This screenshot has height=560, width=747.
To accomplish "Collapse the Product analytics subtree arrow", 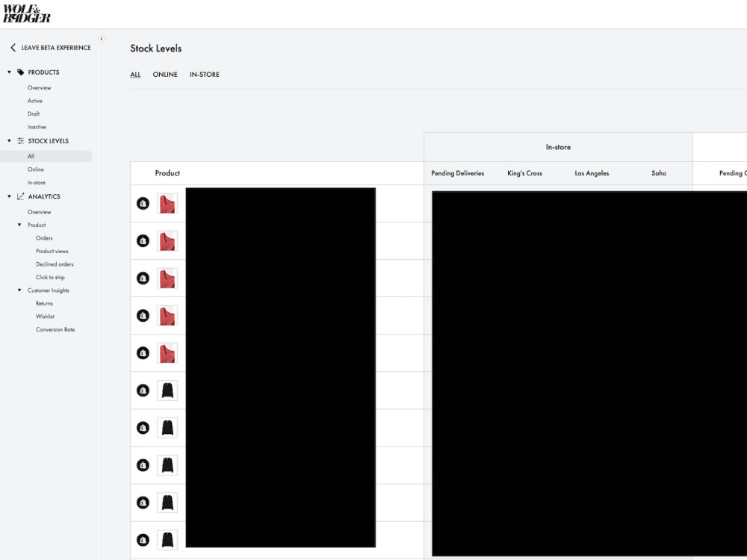I will point(19,225).
